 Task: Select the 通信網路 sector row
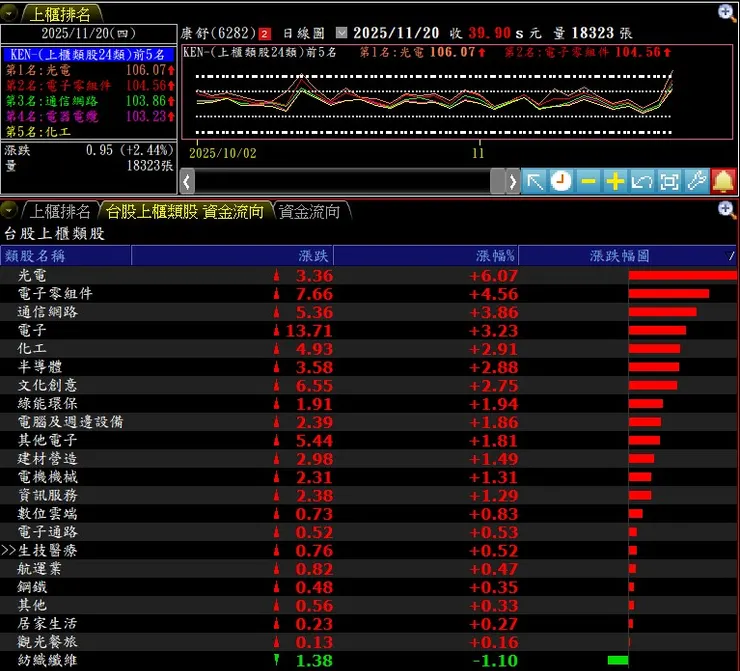pyautogui.click(x=368, y=312)
